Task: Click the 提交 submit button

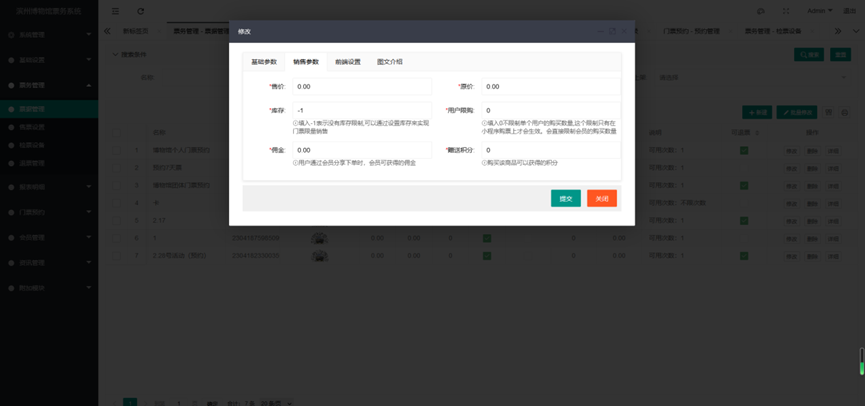Action: click(565, 198)
